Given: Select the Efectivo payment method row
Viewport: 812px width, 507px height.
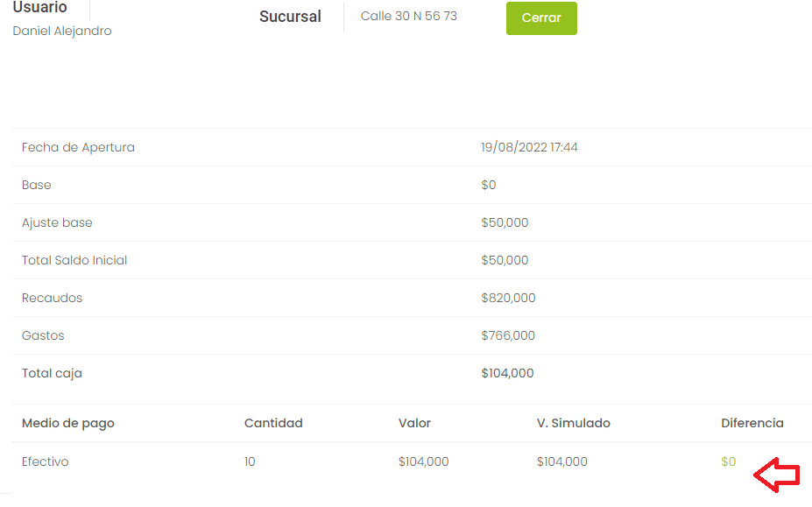Looking at the screenshot, I should click(x=413, y=461).
